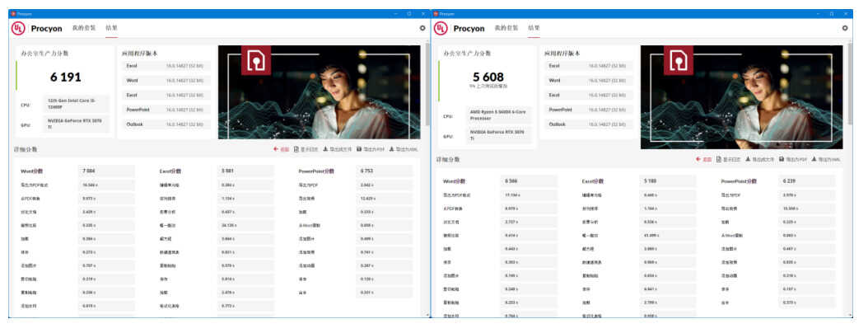The image size is (868, 333).
Task: Click the 导出成文件 label in the AMD window
Action: click(763, 160)
